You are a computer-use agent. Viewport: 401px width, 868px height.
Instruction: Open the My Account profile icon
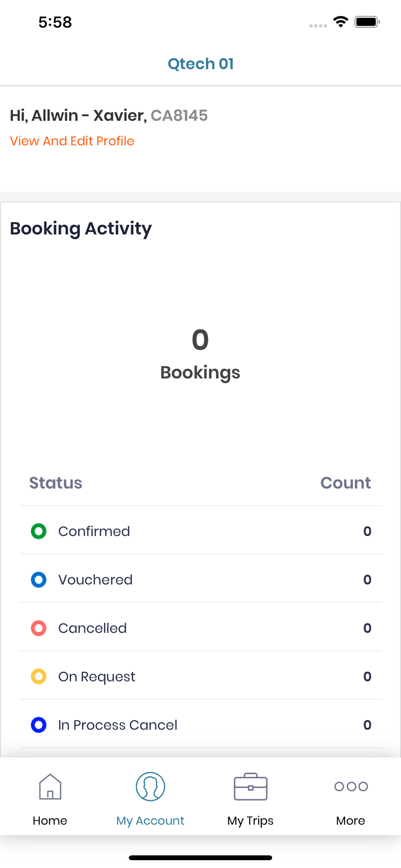150,786
